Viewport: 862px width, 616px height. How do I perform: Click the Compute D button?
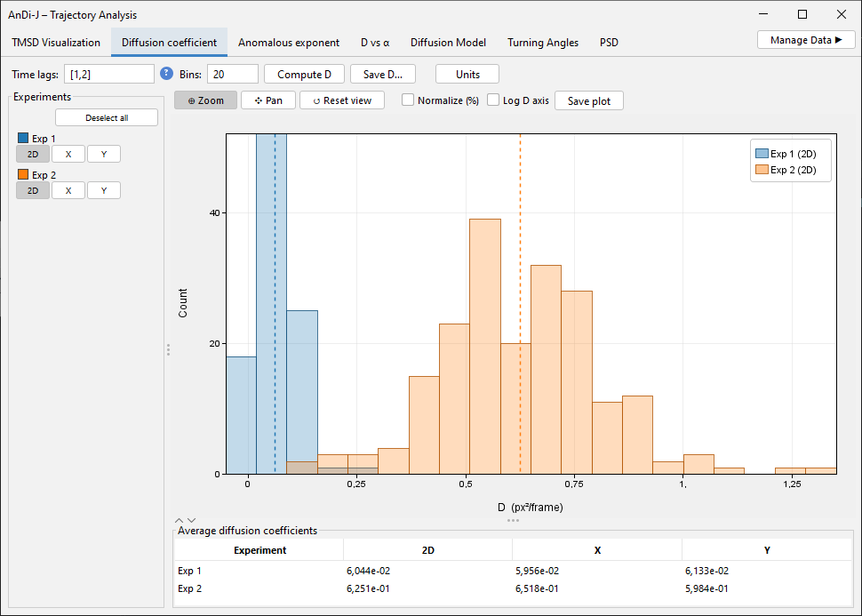305,75
